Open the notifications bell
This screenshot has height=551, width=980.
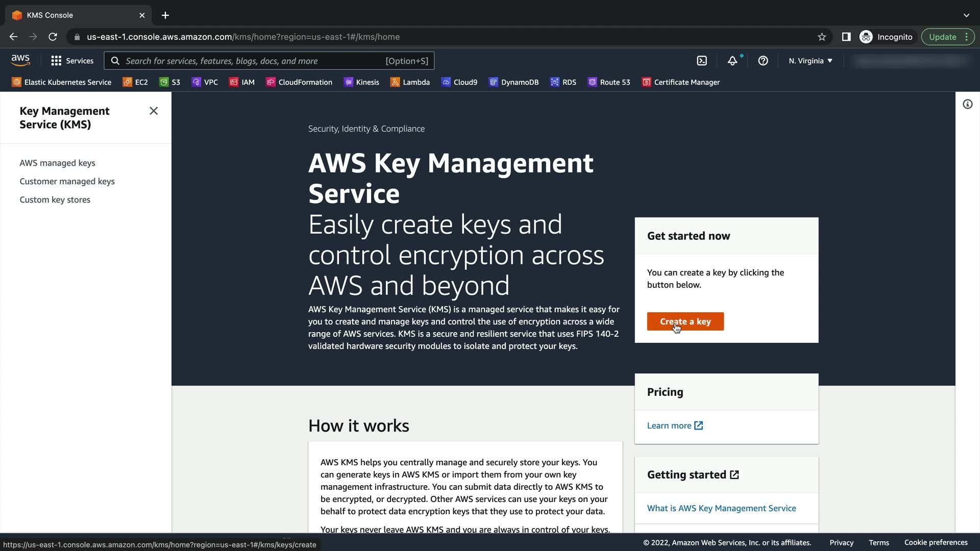pyautogui.click(x=732, y=61)
